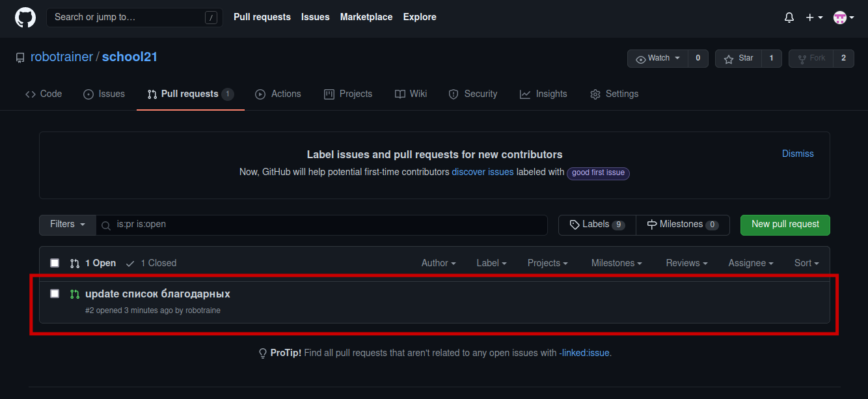Switch to the Projects tab
The height and width of the screenshot is (399, 868).
pyautogui.click(x=348, y=94)
